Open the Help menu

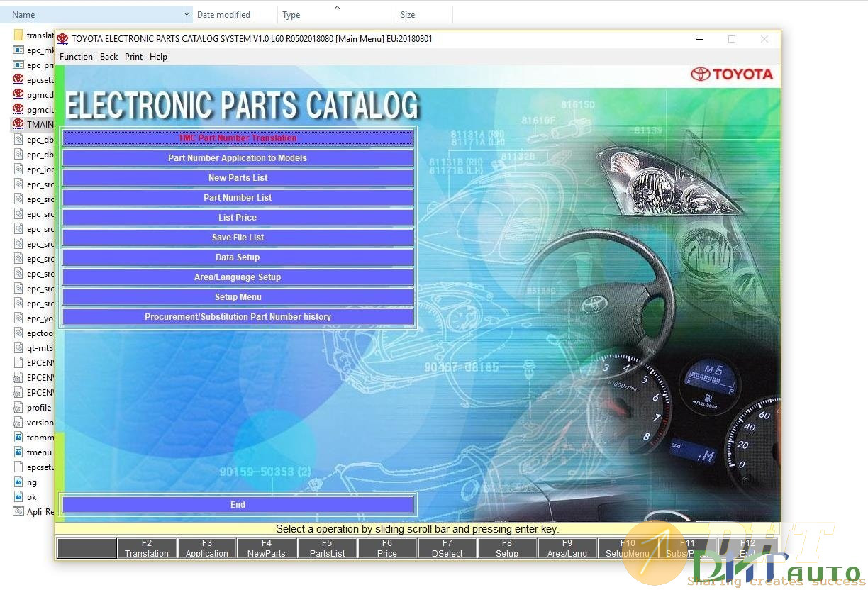158,57
